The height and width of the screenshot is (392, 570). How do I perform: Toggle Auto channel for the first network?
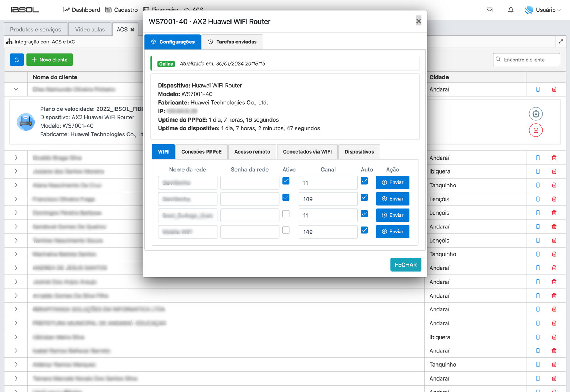[364, 181]
